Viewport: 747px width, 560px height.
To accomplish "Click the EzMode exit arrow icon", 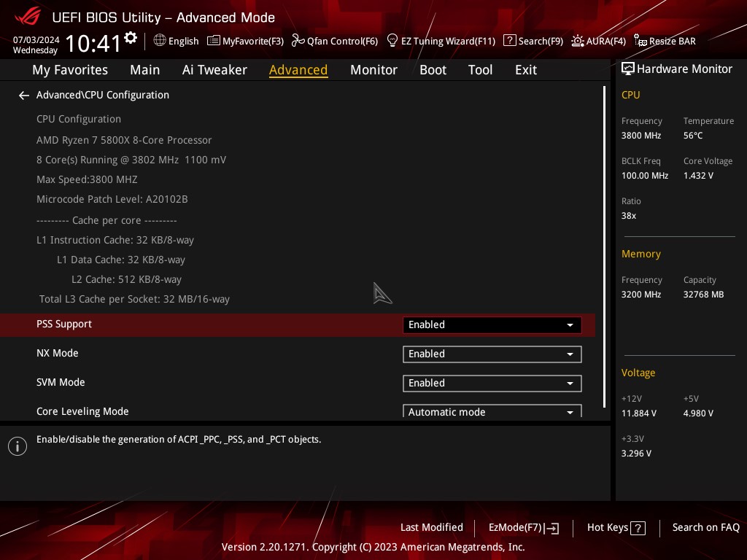I will 551,528.
